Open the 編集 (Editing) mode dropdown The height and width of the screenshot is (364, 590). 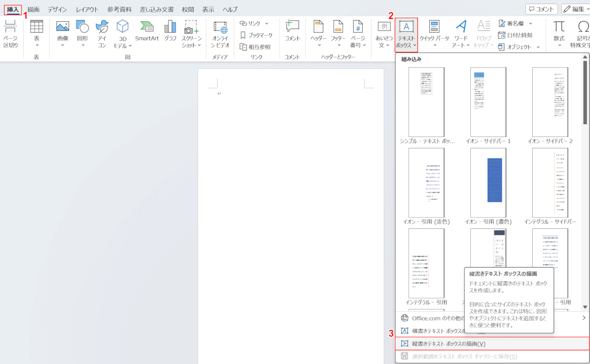[575, 9]
